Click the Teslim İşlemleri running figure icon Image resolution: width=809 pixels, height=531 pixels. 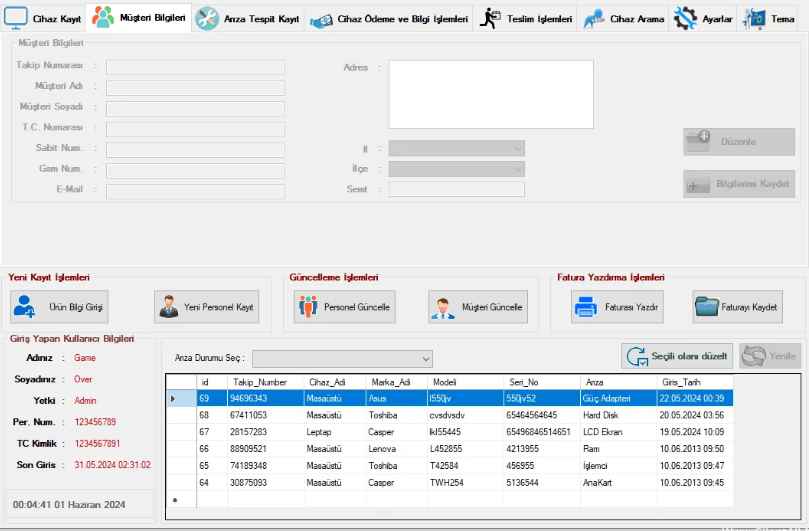pyautogui.click(x=490, y=19)
